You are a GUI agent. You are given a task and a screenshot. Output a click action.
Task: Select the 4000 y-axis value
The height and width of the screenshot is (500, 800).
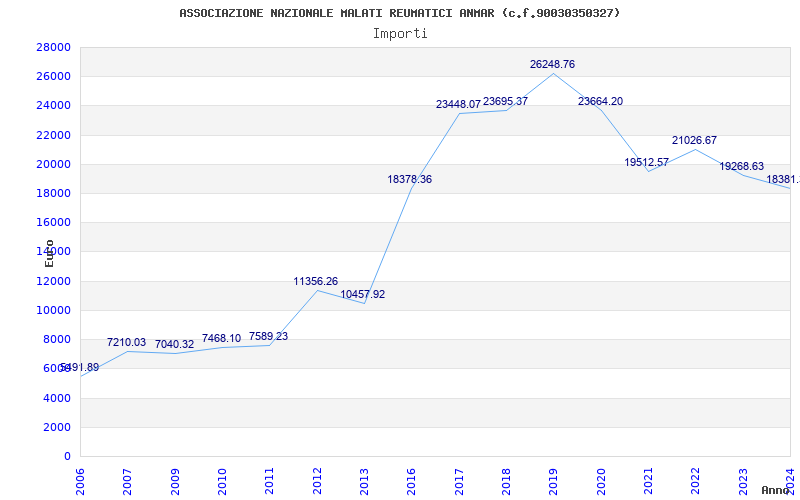(x=56, y=398)
